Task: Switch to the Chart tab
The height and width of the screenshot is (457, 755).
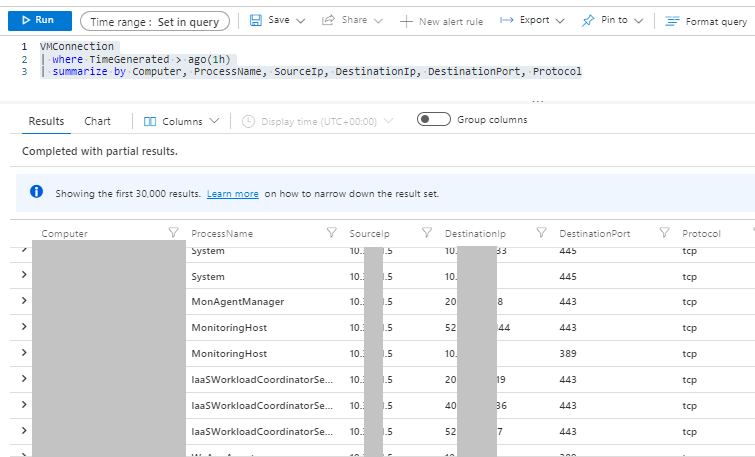Action: click(98, 121)
